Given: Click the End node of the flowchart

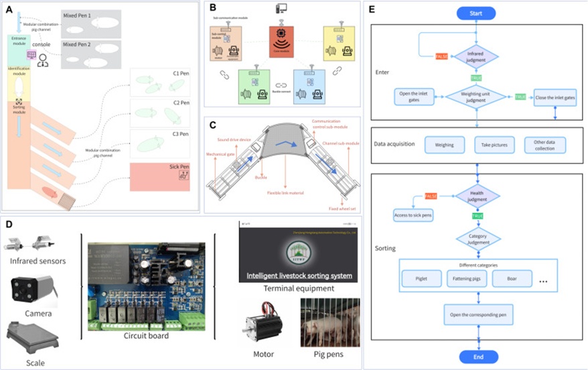Looking at the screenshot, I should tap(478, 357).
